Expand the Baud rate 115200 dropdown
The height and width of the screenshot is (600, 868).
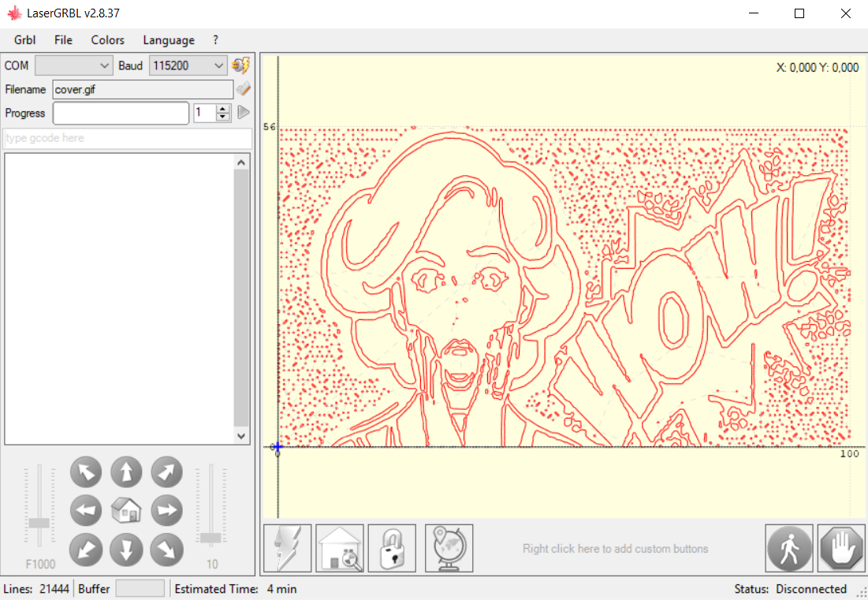click(x=188, y=65)
